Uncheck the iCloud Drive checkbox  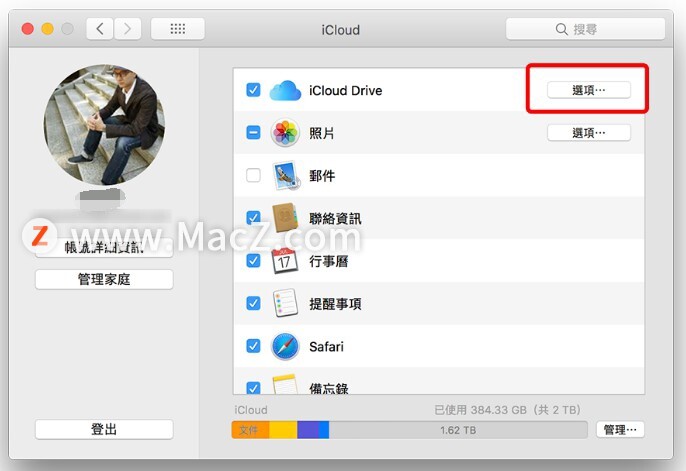(253, 90)
